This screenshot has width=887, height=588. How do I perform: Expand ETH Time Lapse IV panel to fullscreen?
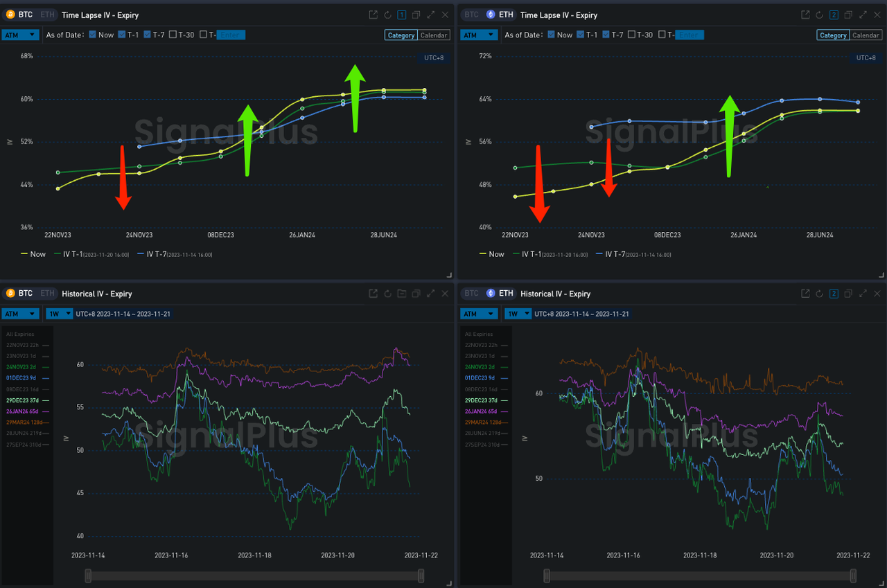pos(863,15)
